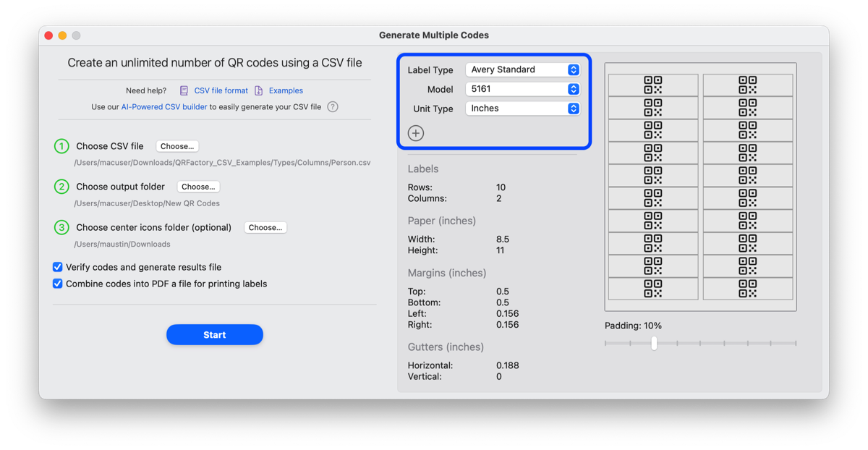Click the paper Width value 8.5

tap(503, 239)
